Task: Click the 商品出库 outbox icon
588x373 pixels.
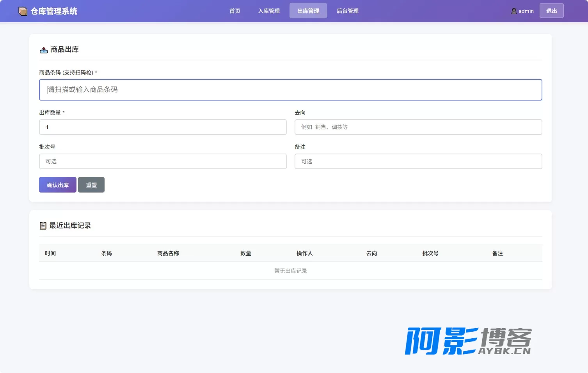Action: point(44,50)
